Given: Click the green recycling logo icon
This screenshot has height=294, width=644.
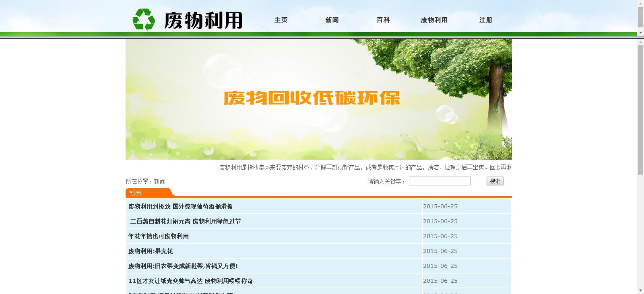Looking at the screenshot, I should click(x=144, y=20).
